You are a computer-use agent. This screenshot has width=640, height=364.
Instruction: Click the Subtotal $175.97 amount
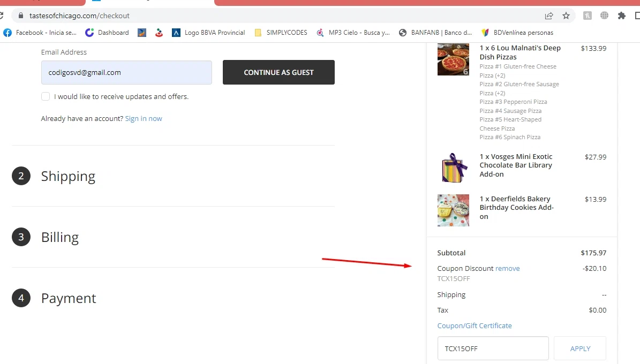(x=593, y=253)
